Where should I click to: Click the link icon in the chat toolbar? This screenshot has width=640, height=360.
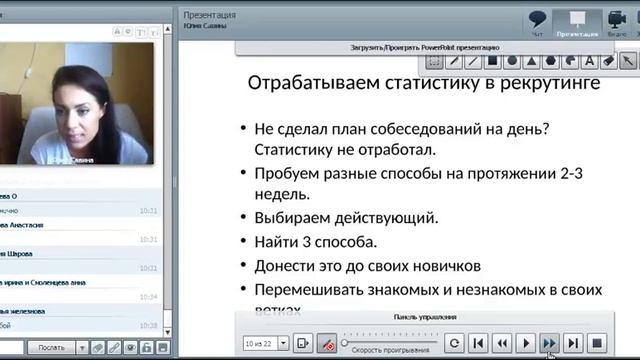pos(114,348)
